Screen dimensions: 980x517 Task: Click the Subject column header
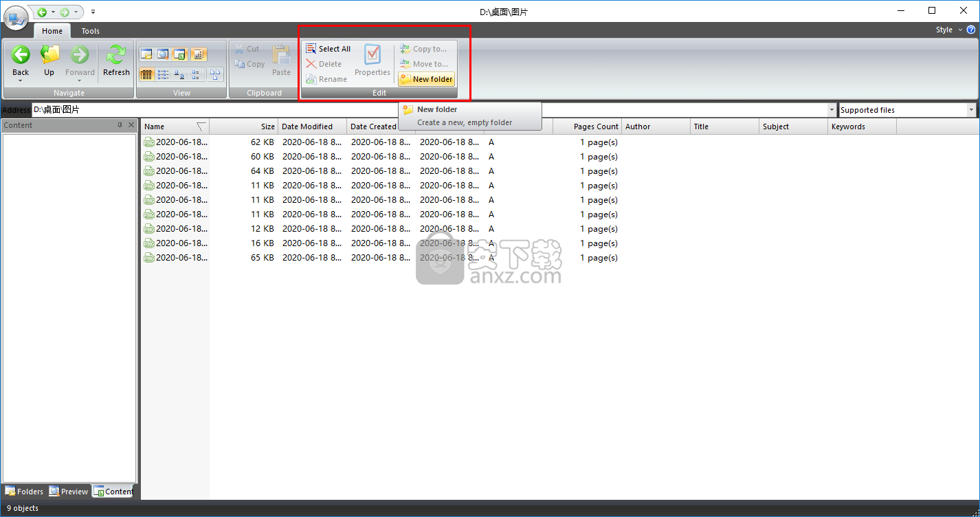pyautogui.click(x=793, y=126)
